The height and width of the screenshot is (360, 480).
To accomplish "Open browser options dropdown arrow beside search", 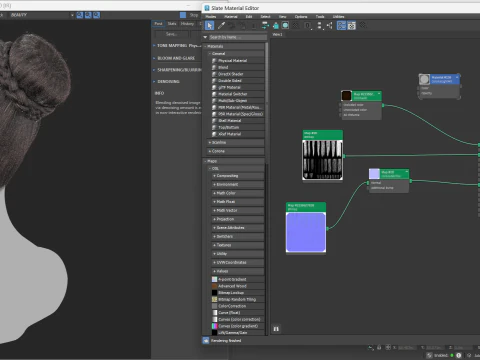I will click(x=205, y=37).
